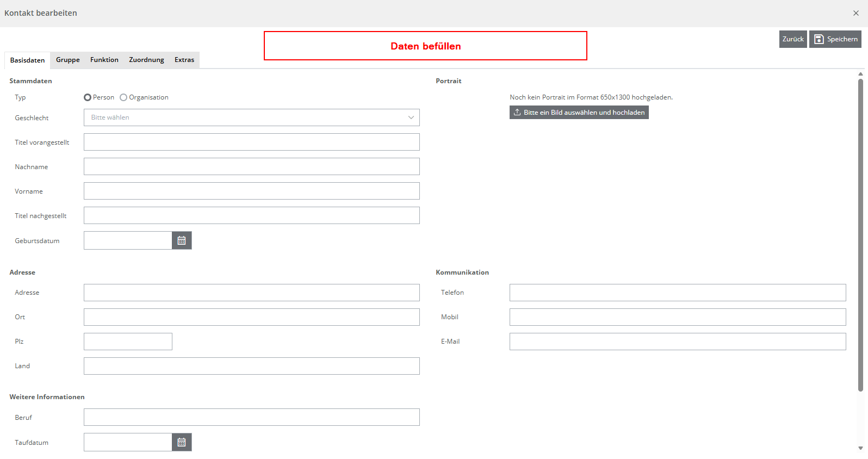This screenshot has width=868, height=459.
Task: Open the Taufdatum calendar picker
Action: (182, 442)
